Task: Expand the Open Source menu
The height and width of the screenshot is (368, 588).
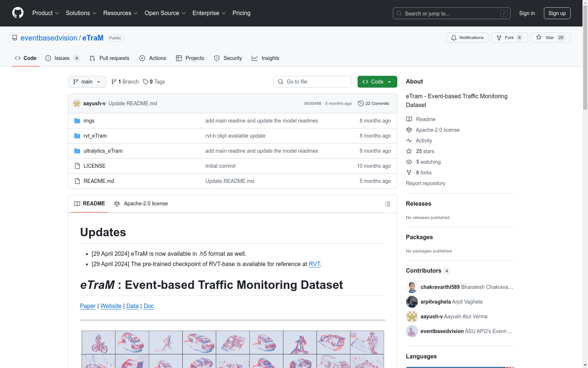Action: (x=165, y=13)
